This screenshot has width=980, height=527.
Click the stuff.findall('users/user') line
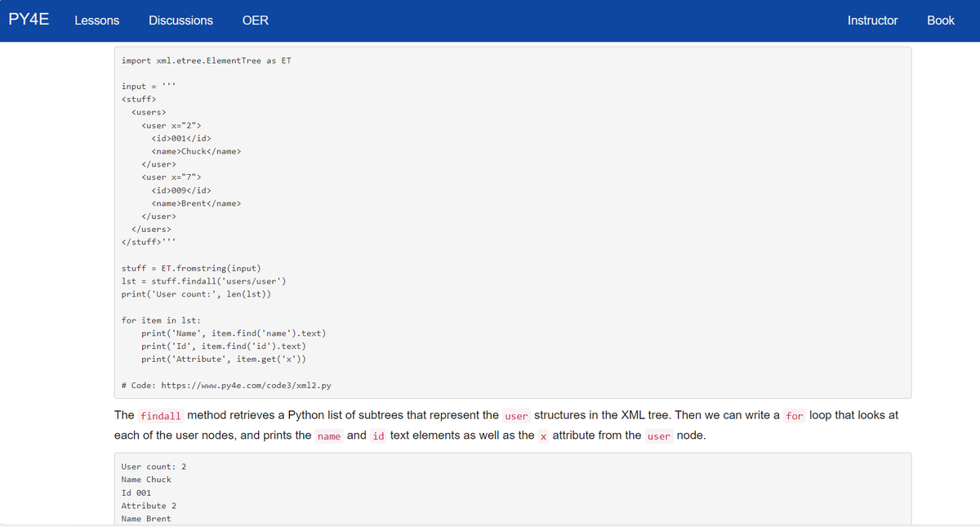[203, 281]
